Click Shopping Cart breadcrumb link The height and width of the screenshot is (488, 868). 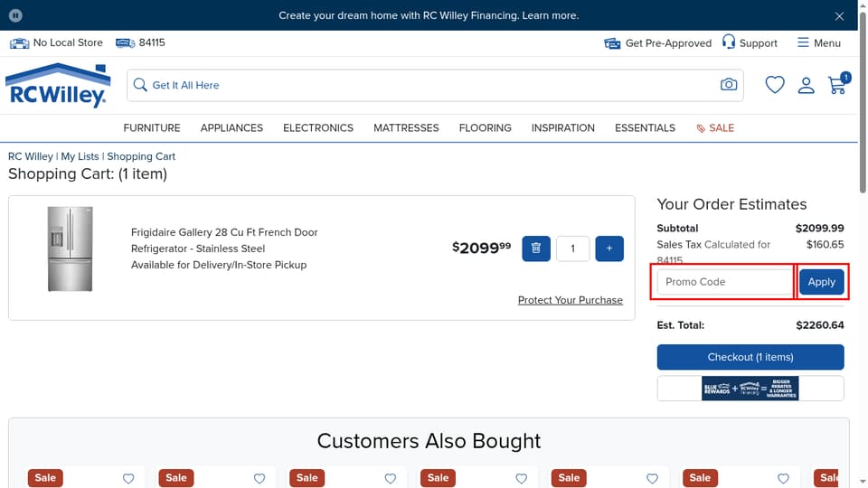click(x=141, y=156)
